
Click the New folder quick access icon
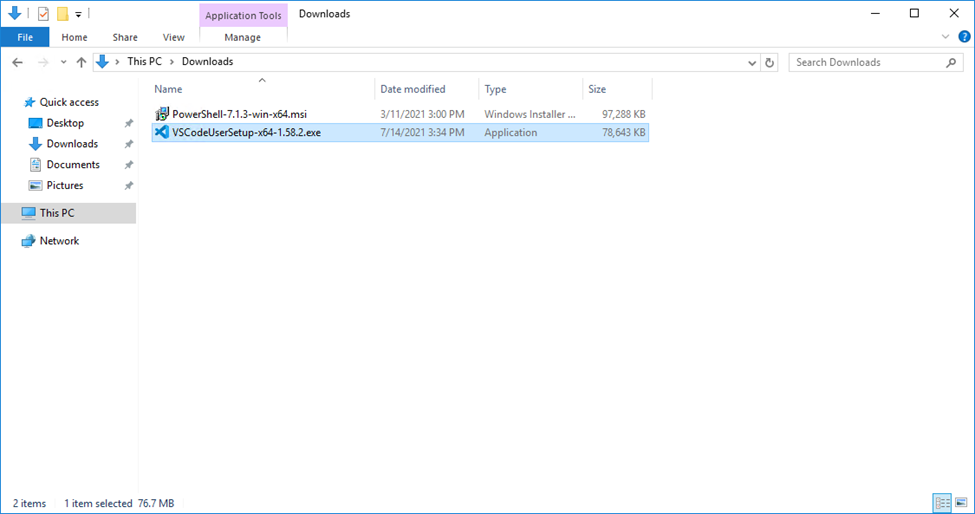(x=62, y=13)
